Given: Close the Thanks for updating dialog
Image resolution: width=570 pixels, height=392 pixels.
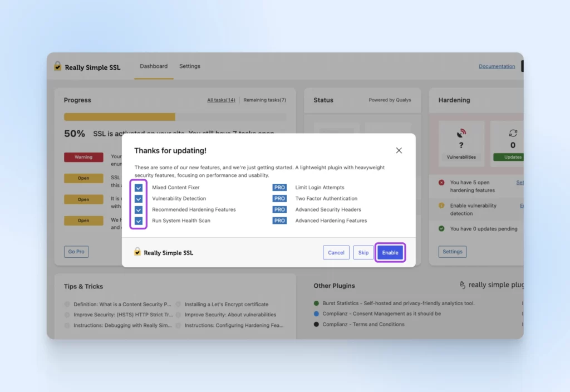Looking at the screenshot, I should pyautogui.click(x=399, y=150).
